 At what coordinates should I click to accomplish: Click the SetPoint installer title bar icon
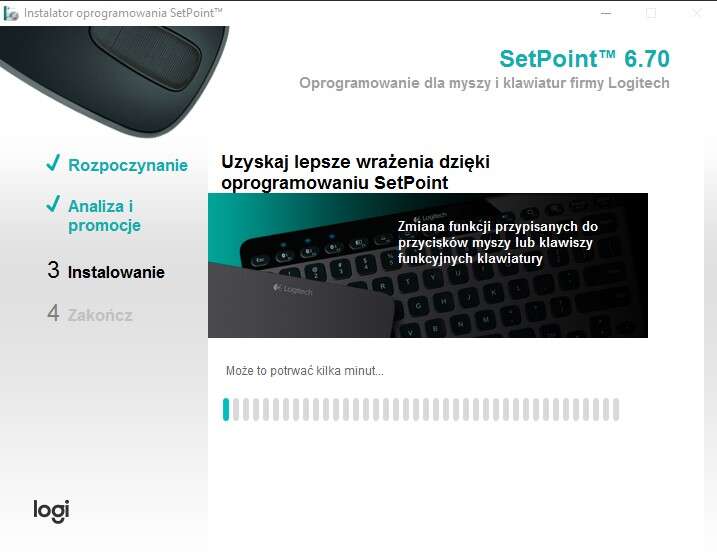coord(11,13)
